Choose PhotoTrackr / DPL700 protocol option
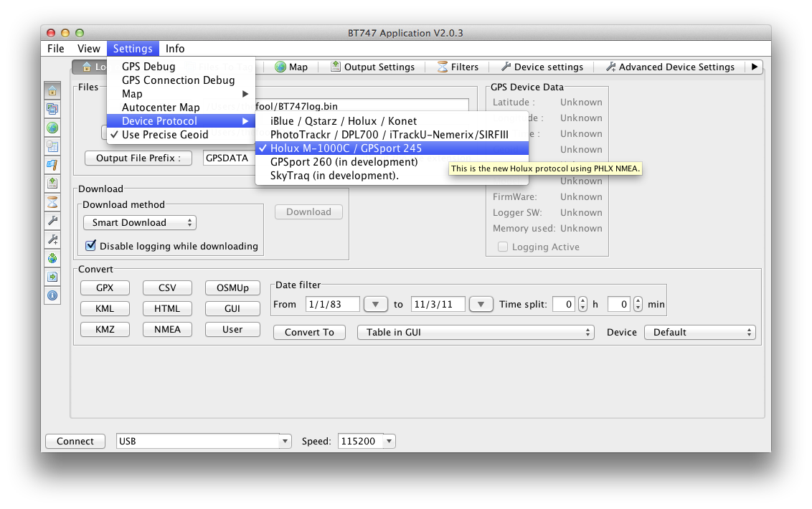The image size is (812, 509). point(392,135)
